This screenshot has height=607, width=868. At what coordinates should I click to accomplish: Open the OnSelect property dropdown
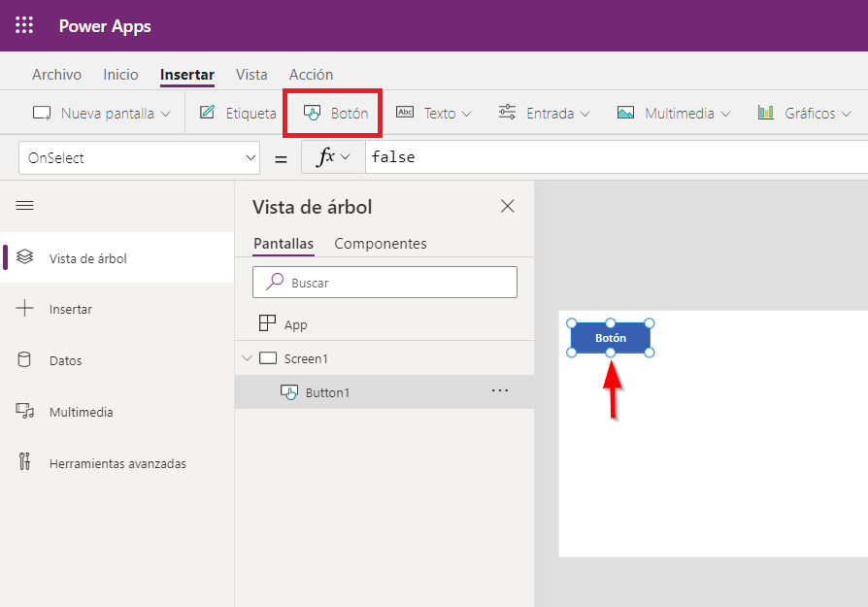tap(139, 158)
